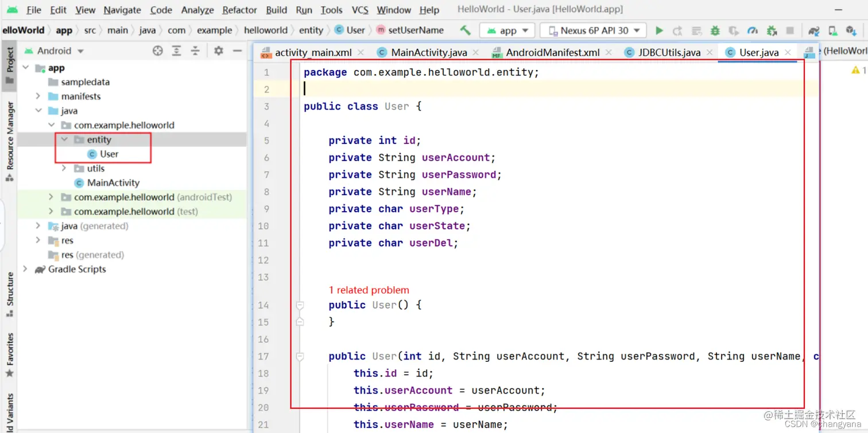Close the activity_main.xml tab
The image size is (868, 433).
tap(361, 52)
